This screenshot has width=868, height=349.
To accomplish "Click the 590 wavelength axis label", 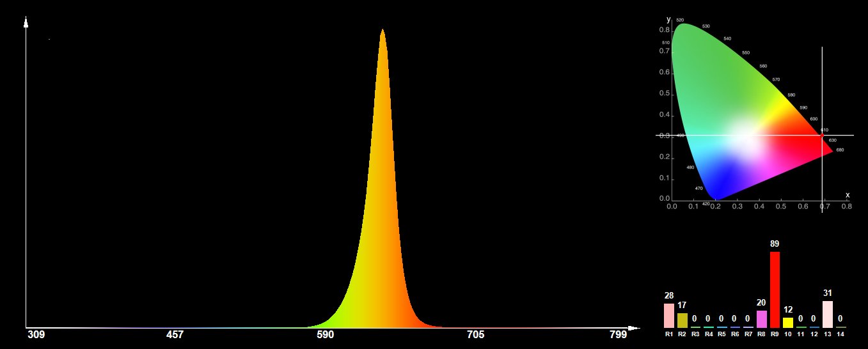I will 326,335.
